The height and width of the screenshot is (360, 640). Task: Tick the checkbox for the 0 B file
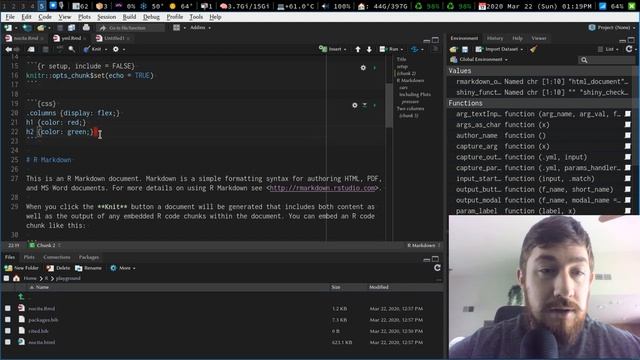[x=8, y=331]
